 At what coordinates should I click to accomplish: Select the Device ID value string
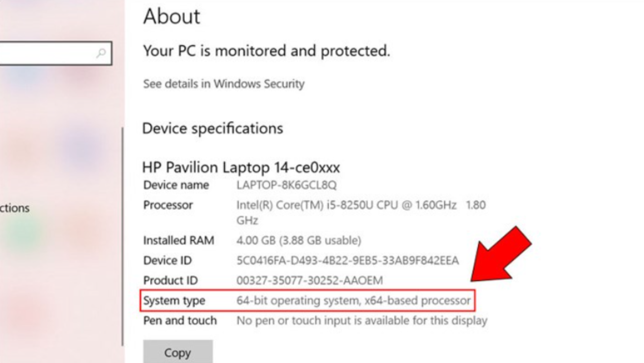click(x=347, y=261)
